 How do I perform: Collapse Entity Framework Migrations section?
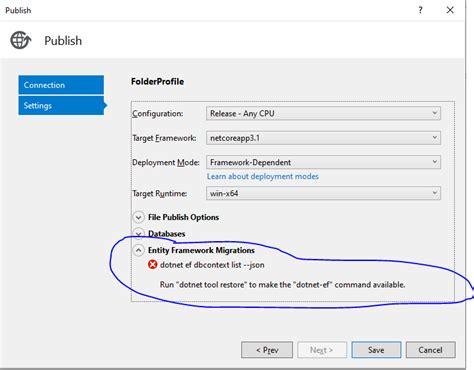(x=138, y=250)
